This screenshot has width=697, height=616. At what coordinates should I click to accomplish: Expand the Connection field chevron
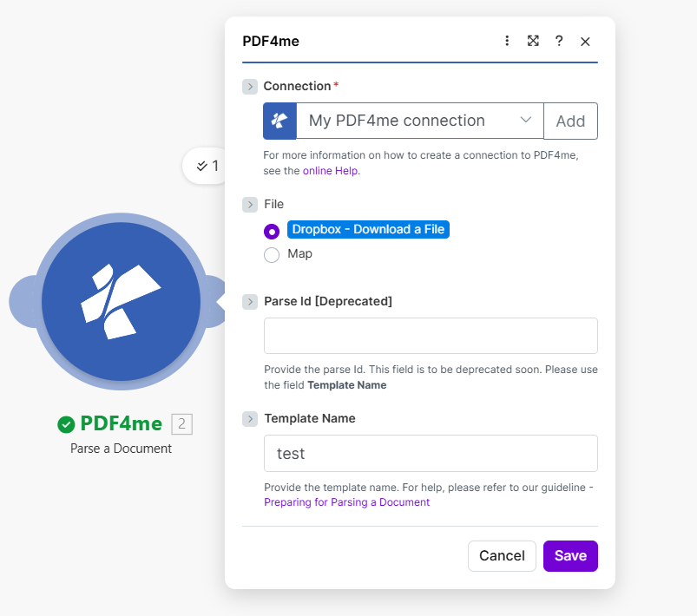pyautogui.click(x=250, y=87)
